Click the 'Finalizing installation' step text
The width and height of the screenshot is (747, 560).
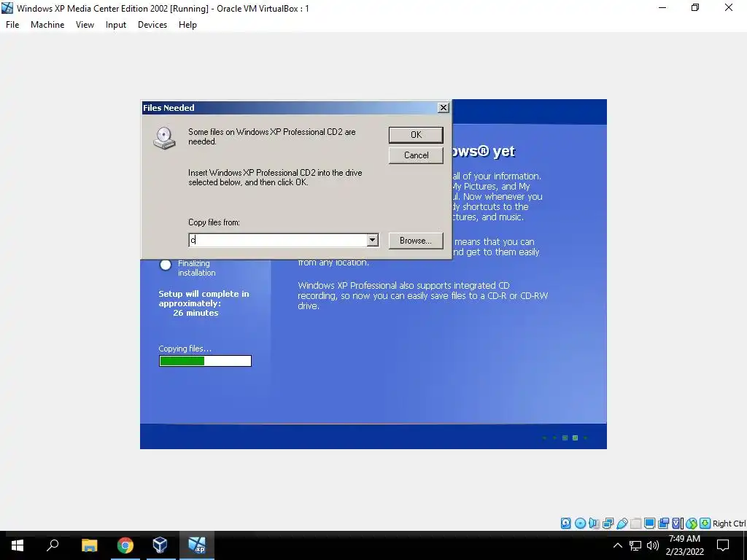[197, 268]
